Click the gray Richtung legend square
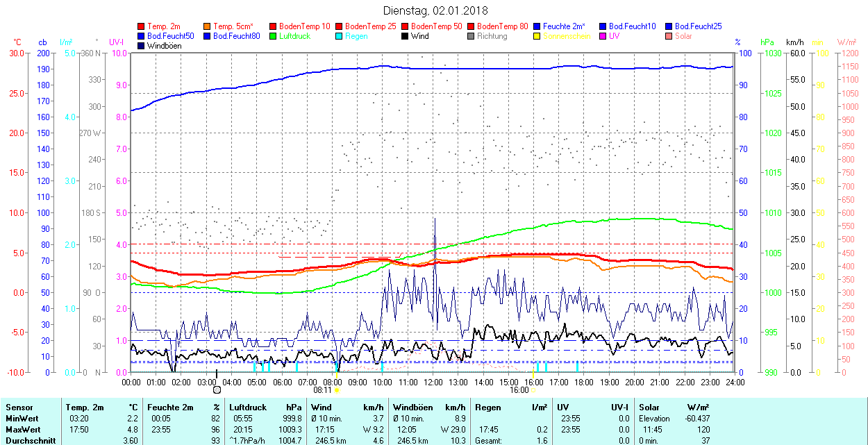This screenshot has height=445, width=868. 471,36
